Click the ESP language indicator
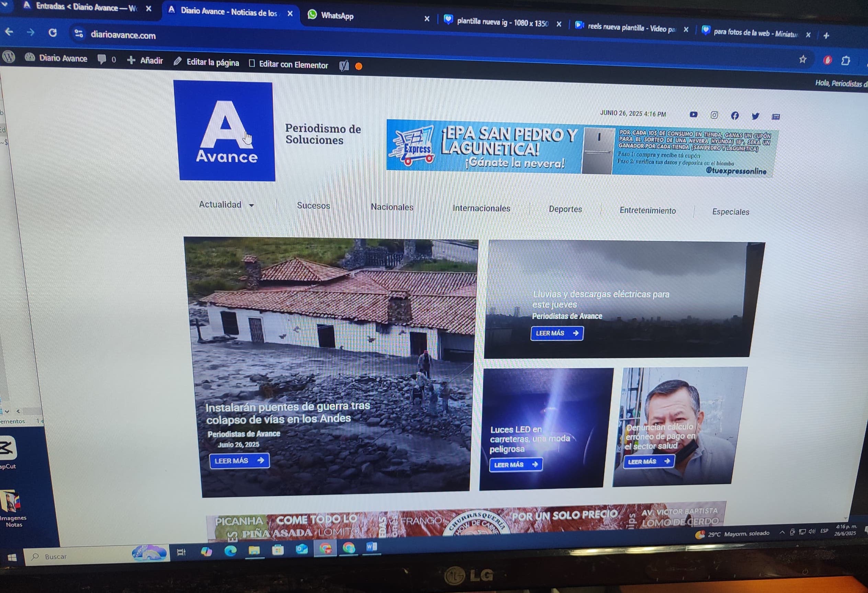 click(x=824, y=531)
